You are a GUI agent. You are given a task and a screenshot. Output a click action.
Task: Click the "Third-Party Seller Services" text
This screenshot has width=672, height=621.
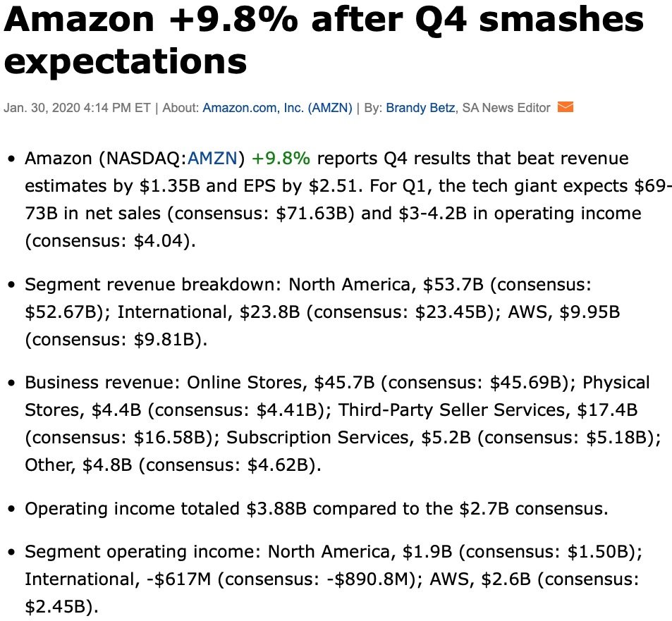[x=452, y=410]
